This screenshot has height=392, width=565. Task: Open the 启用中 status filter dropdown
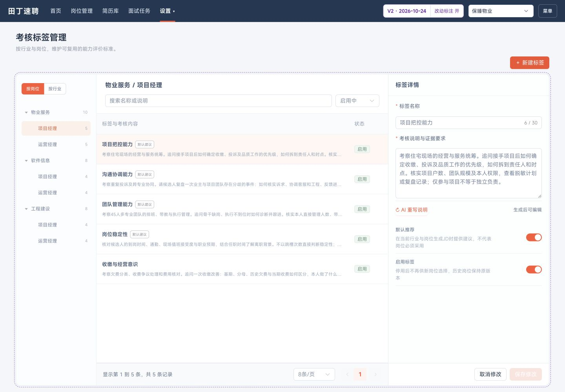pyautogui.click(x=357, y=101)
